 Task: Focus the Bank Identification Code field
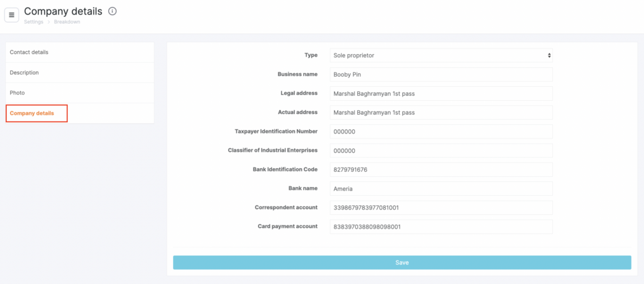pos(441,169)
